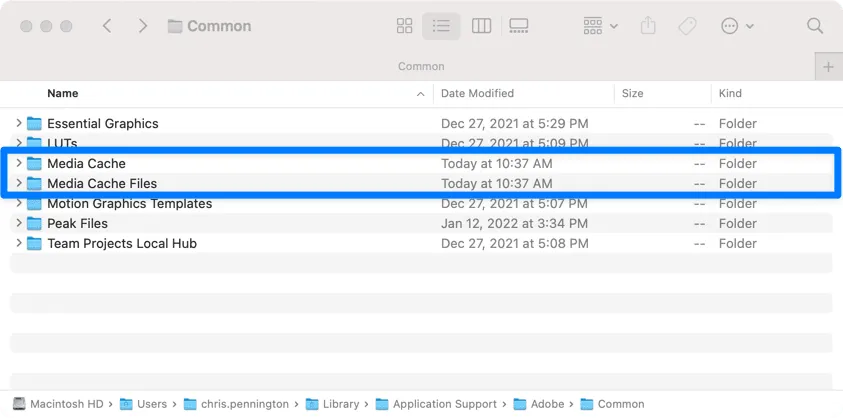Image resolution: width=843 pixels, height=418 pixels.
Task: Select the Essential Graphics folder icon
Action: 34,124
